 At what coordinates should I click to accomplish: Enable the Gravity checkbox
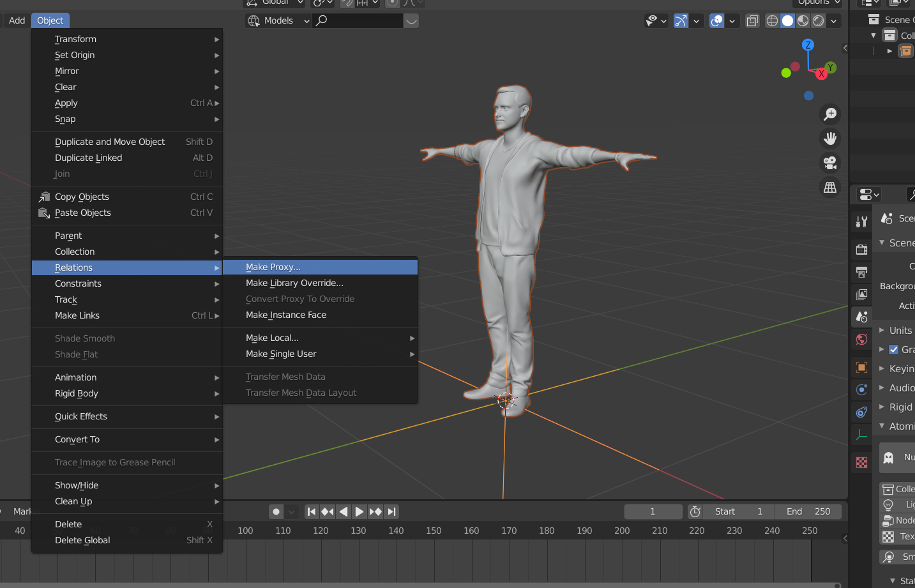894,349
